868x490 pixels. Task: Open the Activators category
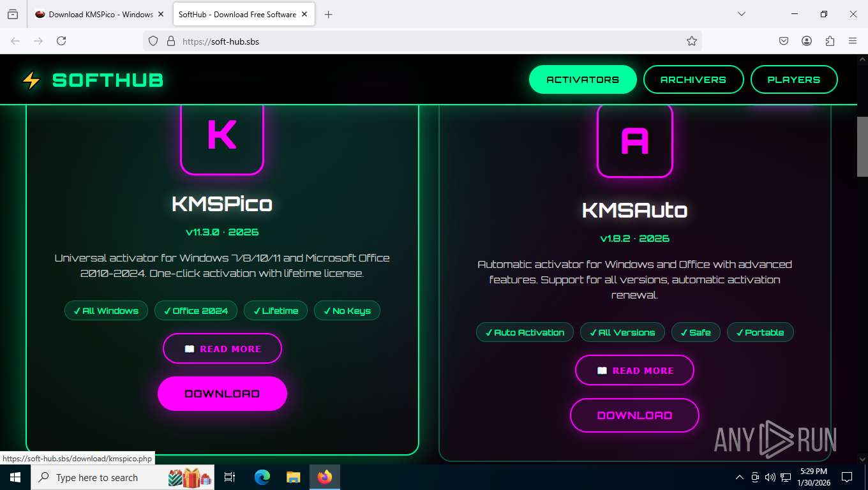(x=583, y=80)
